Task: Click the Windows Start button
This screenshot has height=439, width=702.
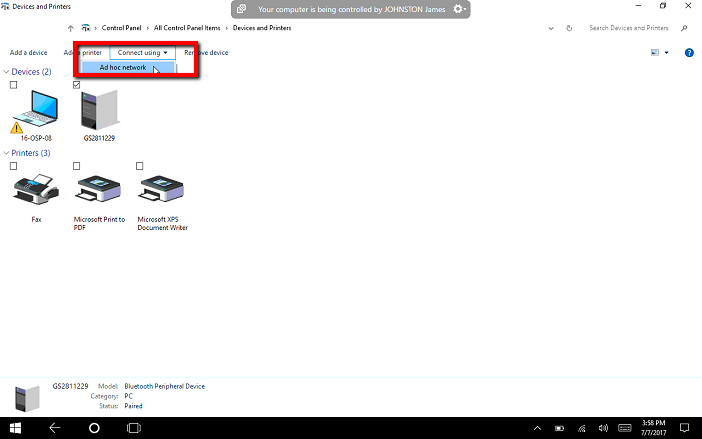Action: (17, 428)
